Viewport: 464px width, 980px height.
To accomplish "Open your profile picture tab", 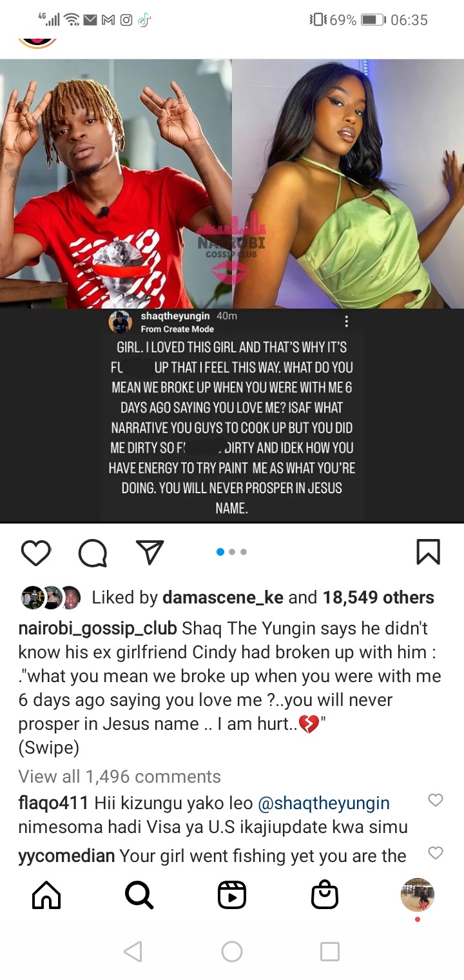I will 418,895.
